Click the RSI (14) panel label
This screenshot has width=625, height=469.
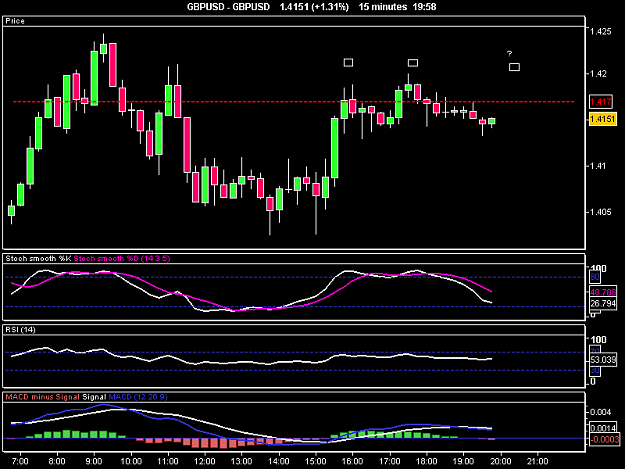(20, 330)
